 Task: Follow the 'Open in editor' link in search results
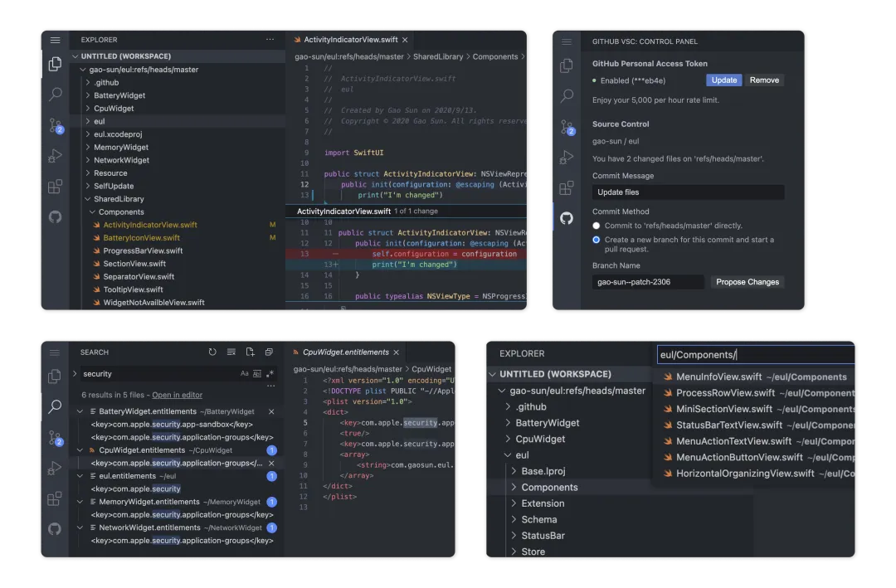click(178, 395)
